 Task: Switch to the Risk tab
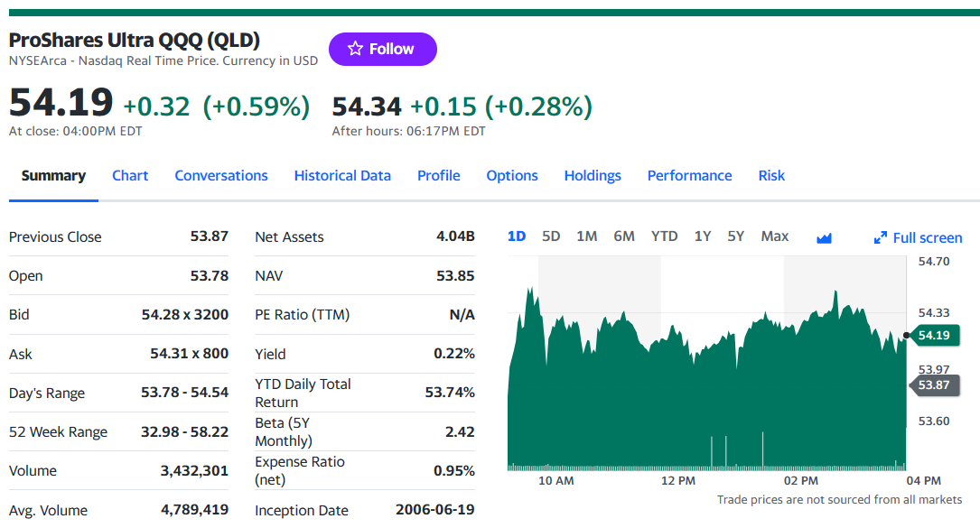(771, 176)
